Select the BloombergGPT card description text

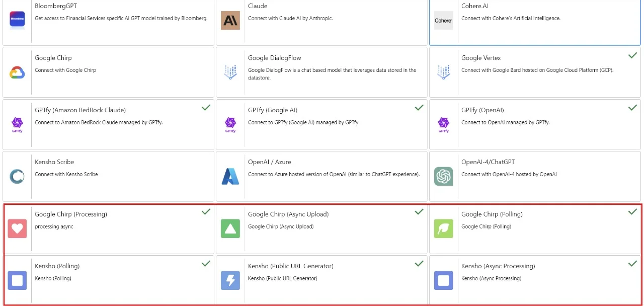(x=121, y=19)
